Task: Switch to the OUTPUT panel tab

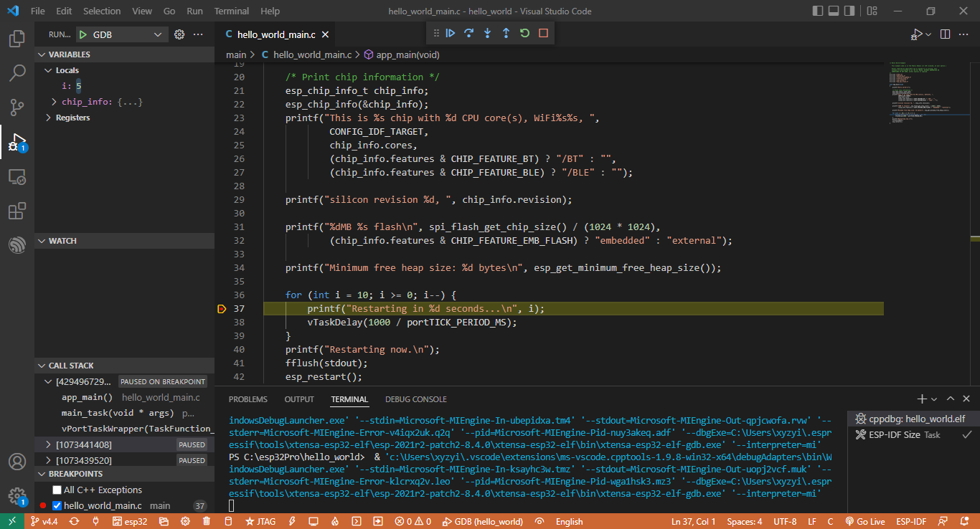Action: coord(299,399)
